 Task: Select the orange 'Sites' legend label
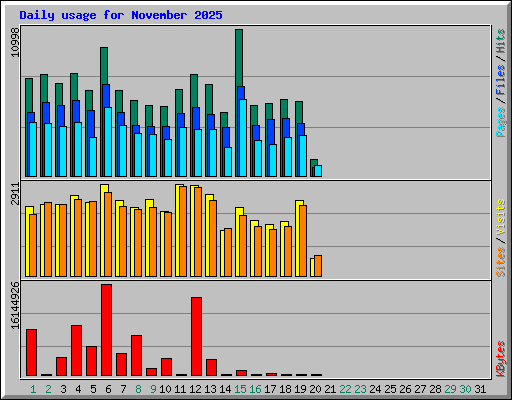coord(500,262)
